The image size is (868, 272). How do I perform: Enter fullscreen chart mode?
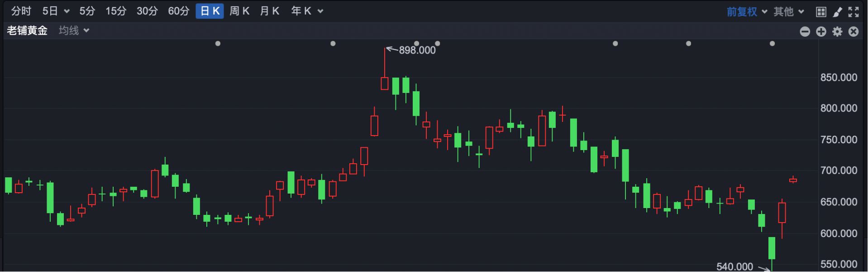[854, 12]
